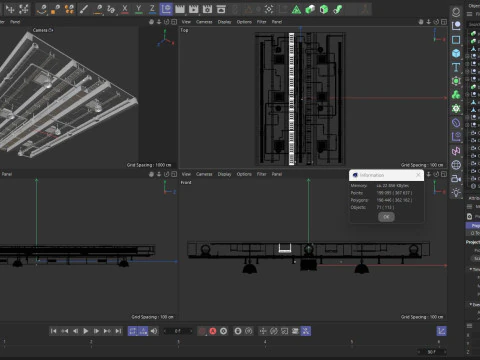Add a Cube primitive from right palette
480x360 pixels.
[456, 53]
